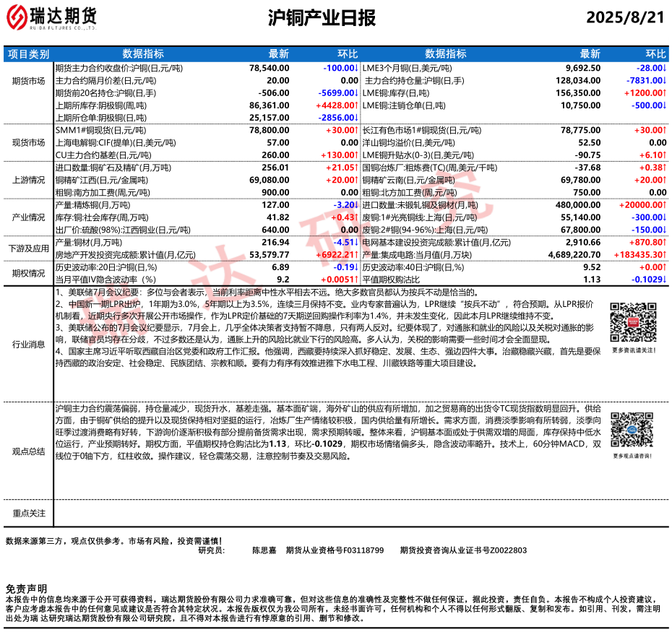Select the 现货市场 category label

coord(29,142)
